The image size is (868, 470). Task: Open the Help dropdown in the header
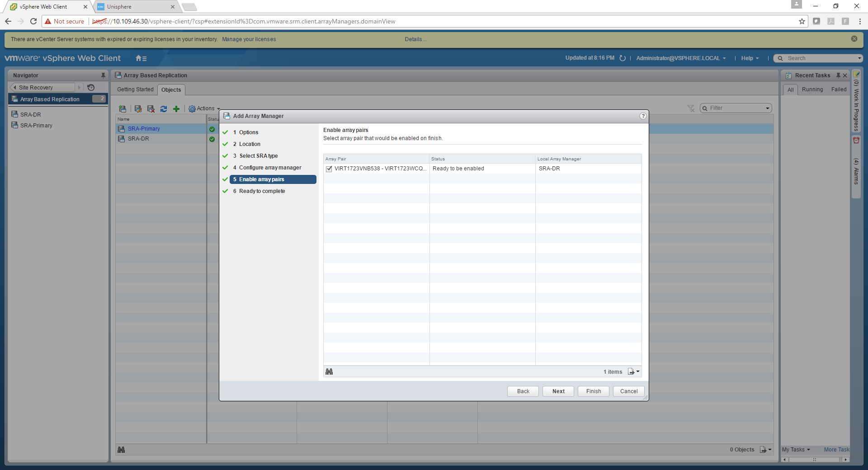coord(750,58)
